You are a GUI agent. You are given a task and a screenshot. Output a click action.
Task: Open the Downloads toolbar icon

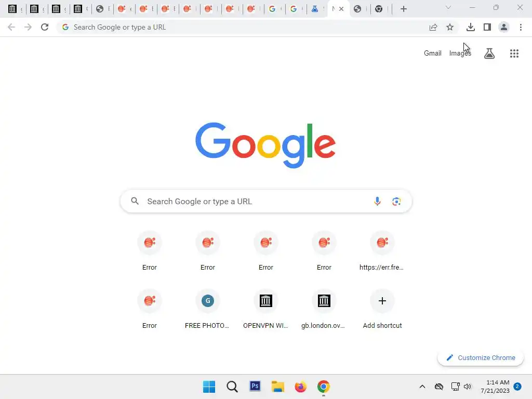471,27
